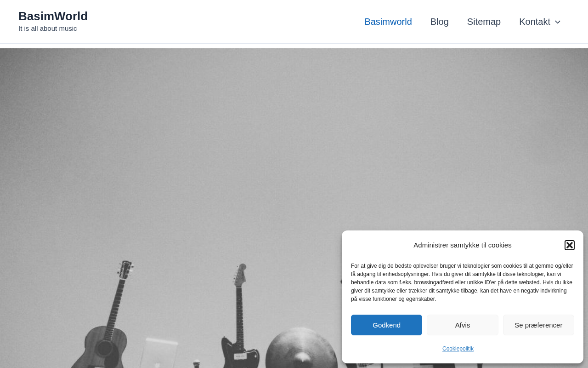Go to the Blog page
588x368 pixels.
[x=440, y=22]
